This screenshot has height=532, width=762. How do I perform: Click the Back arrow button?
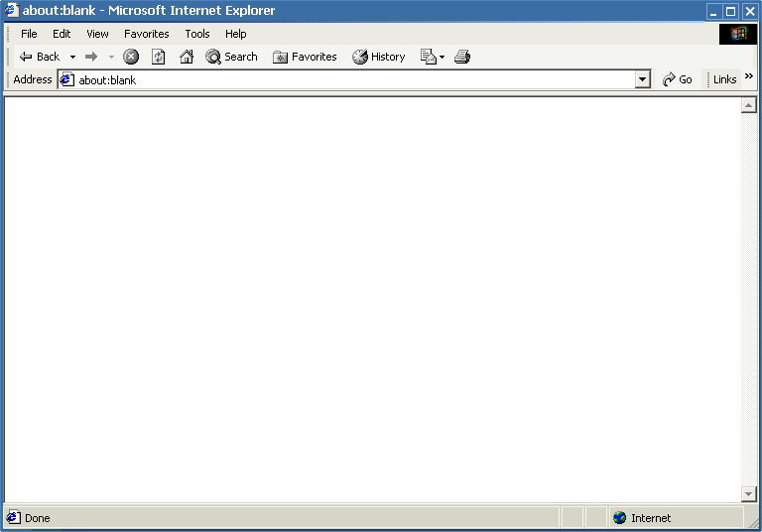[39, 57]
